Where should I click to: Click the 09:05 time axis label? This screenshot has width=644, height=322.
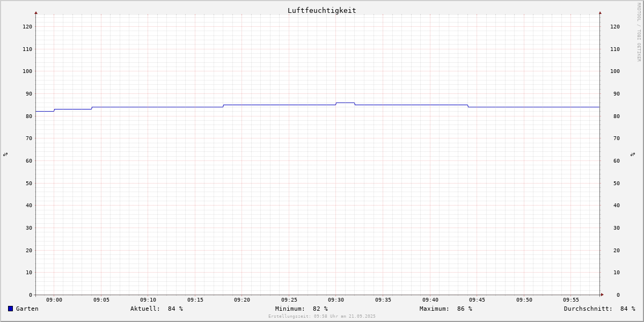[101, 300]
